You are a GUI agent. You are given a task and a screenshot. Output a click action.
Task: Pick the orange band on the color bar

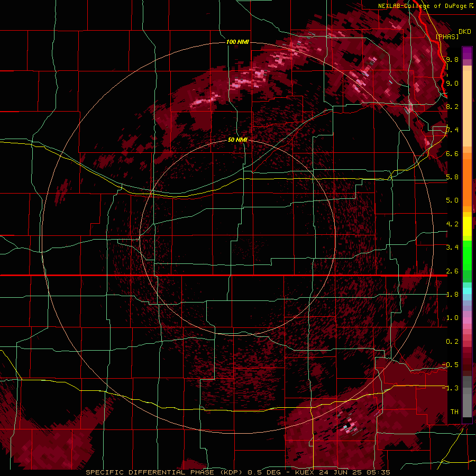[467, 182]
